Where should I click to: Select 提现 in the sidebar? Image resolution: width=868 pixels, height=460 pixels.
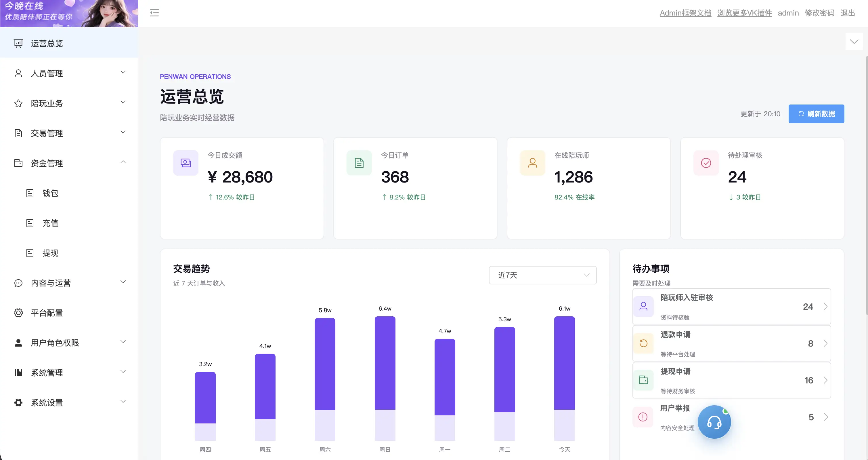pos(69,253)
